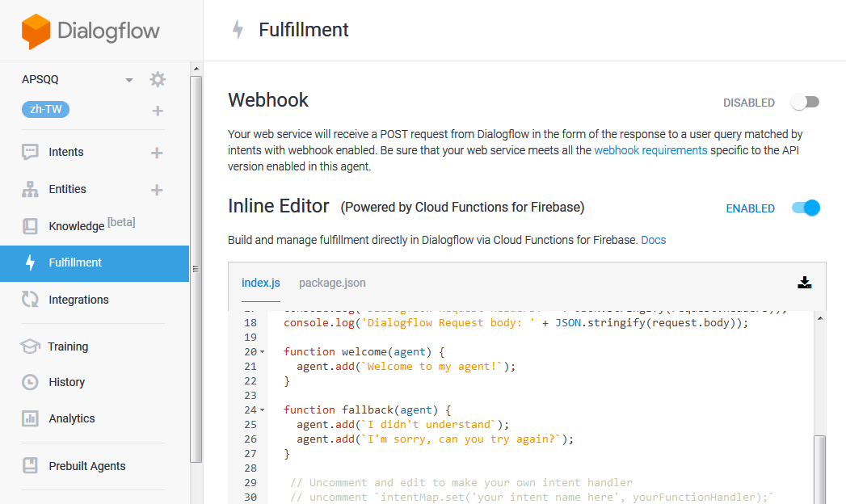The image size is (846, 504).
Task: Collapse the fallback function at line 24
Action: [x=263, y=410]
